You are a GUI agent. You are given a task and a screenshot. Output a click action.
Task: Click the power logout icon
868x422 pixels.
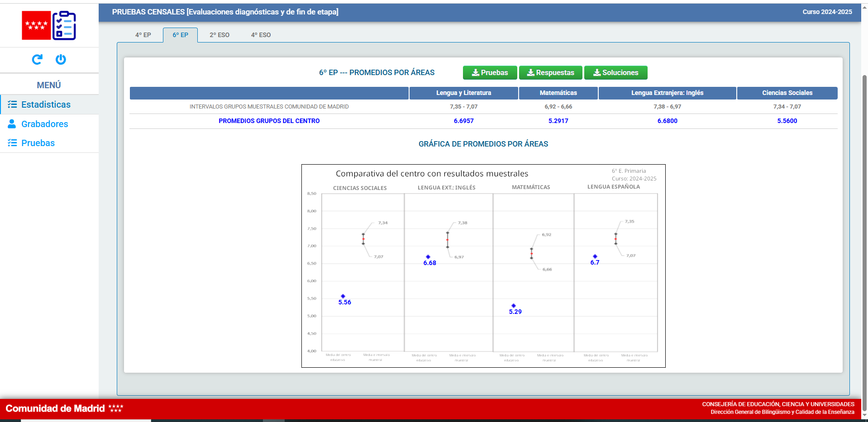(x=61, y=59)
